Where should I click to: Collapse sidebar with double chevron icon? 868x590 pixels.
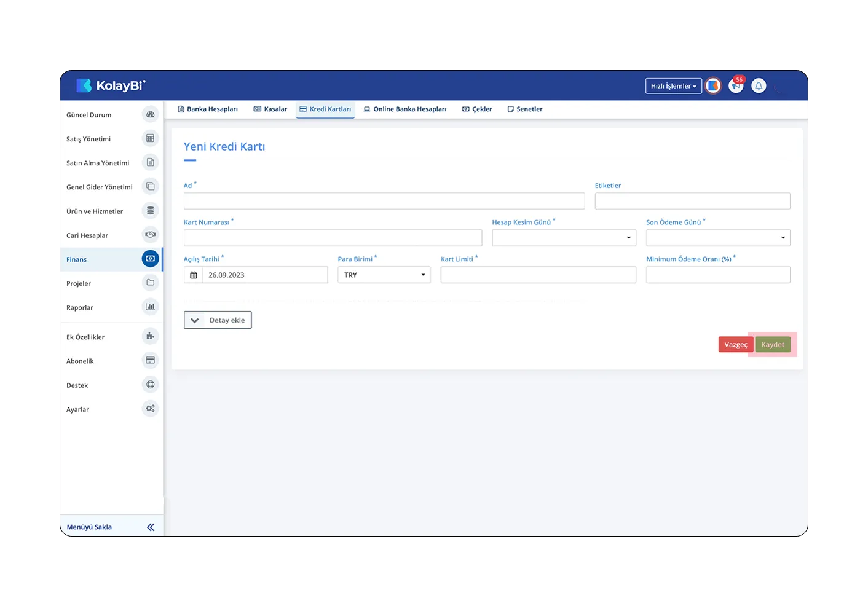(x=151, y=527)
